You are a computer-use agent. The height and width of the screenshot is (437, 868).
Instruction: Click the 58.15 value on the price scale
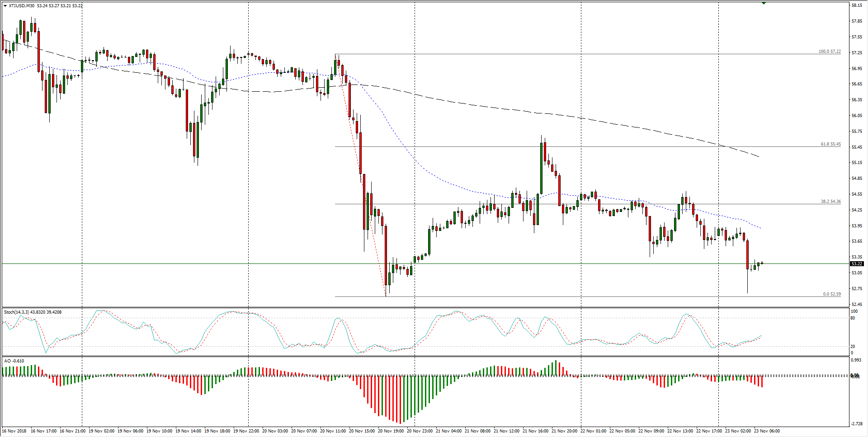click(856, 5)
